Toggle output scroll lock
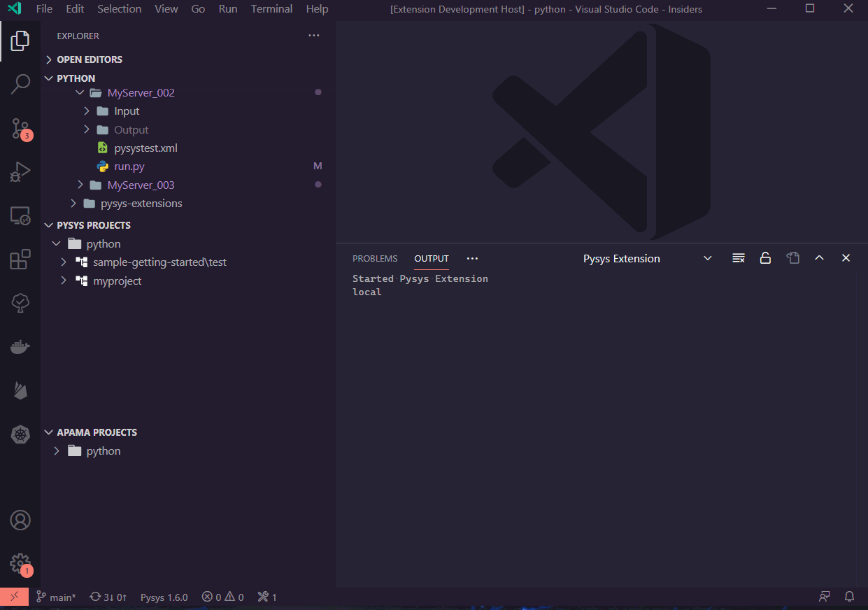The height and width of the screenshot is (610, 868). (765, 258)
